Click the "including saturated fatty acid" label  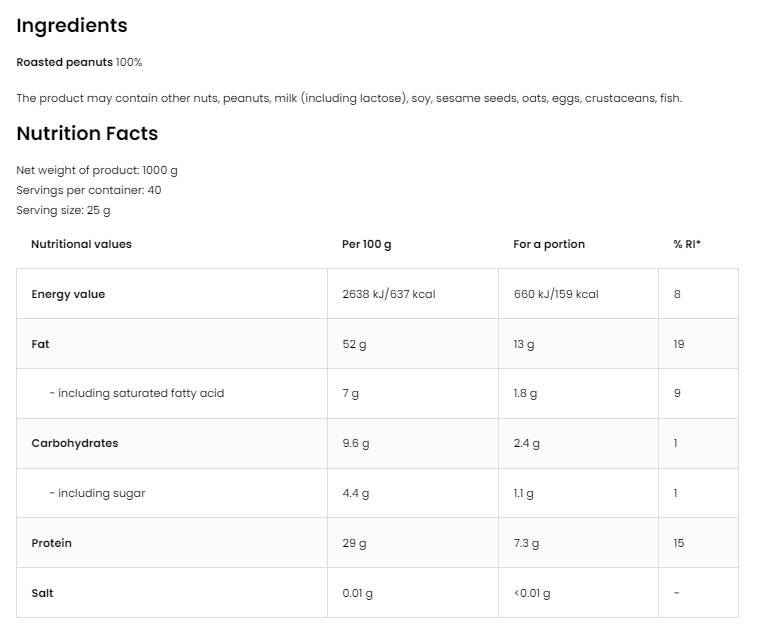137,393
